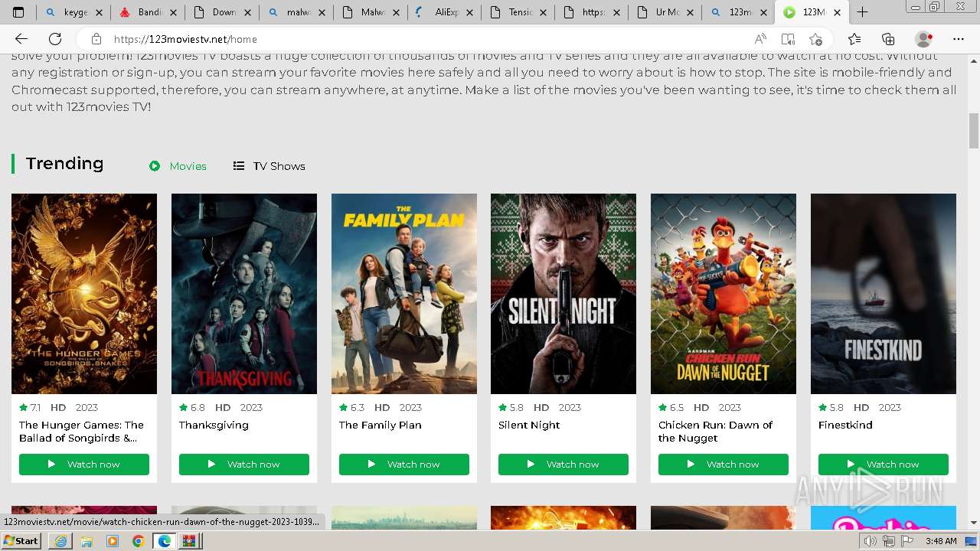Click the vertical page scrollbar thumb
980x551 pixels.
point(974,131)
